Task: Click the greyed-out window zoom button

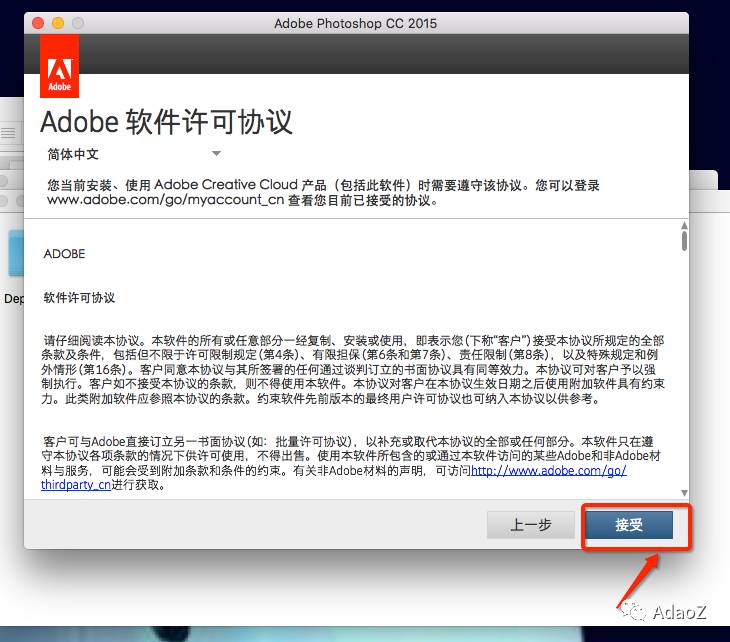Action: coord(77,23)
